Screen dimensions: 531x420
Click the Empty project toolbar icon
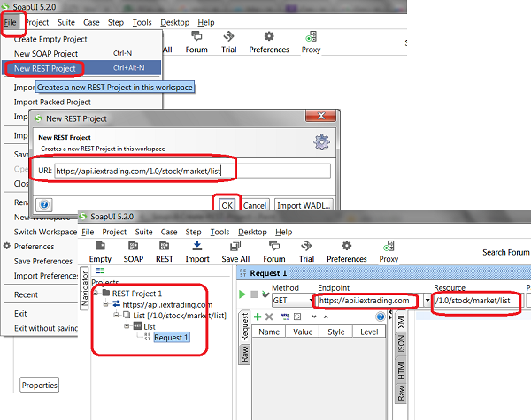pyautogui.click(x=99, y=250)
